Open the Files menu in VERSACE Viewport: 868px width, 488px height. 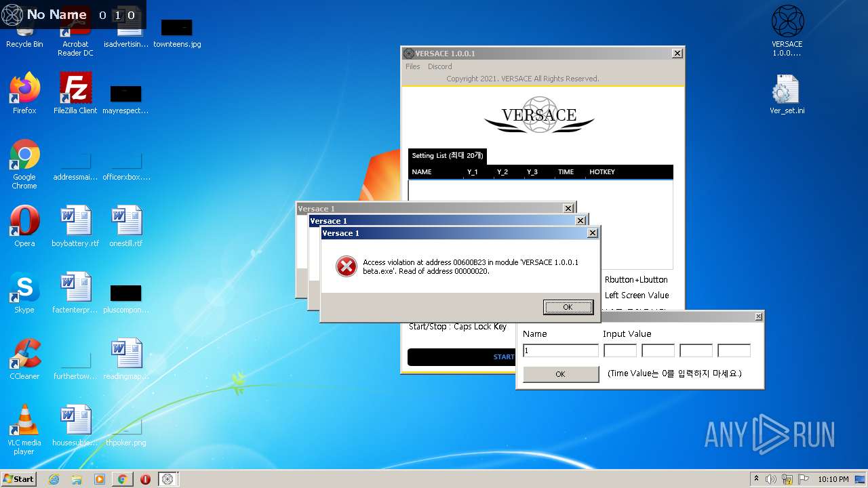tap(412, 66)
